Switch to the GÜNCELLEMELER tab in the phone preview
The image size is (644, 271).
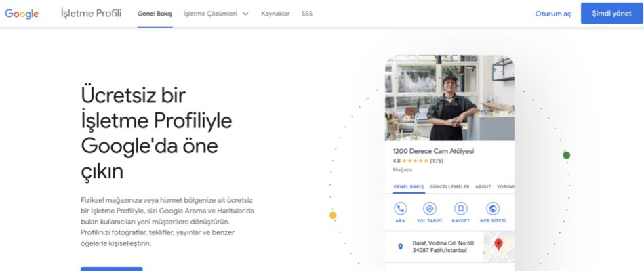click(x=449, y=186)
